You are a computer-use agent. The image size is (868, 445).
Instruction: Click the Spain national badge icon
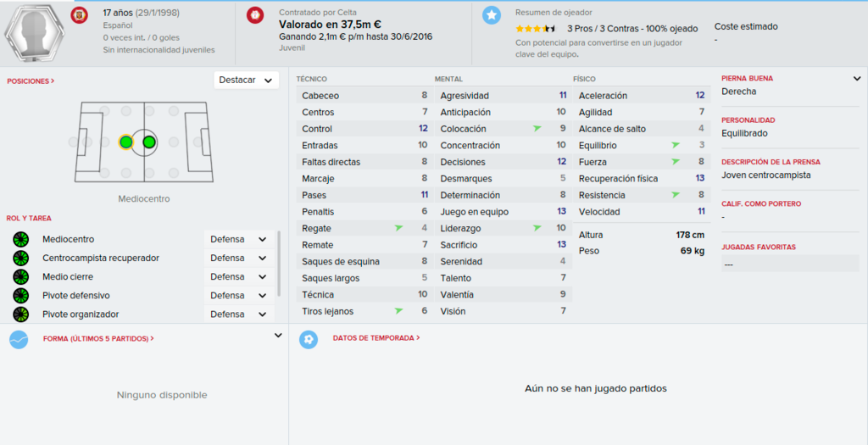[79, 15]
